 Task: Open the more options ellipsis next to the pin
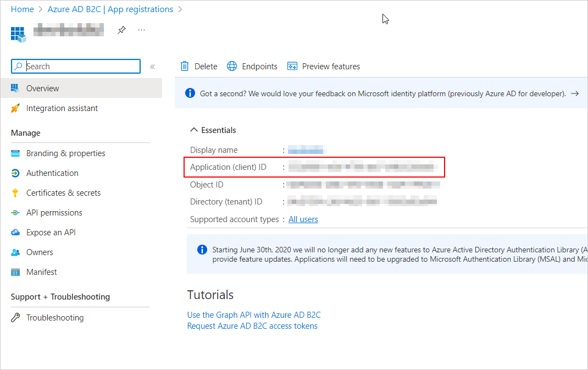[x=141, y=30]
